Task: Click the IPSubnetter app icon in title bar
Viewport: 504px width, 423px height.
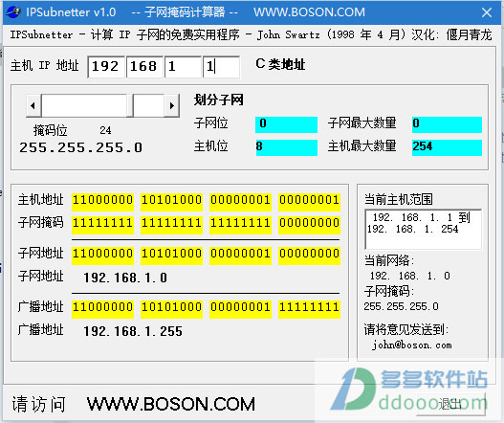Action: coord(12,11)
